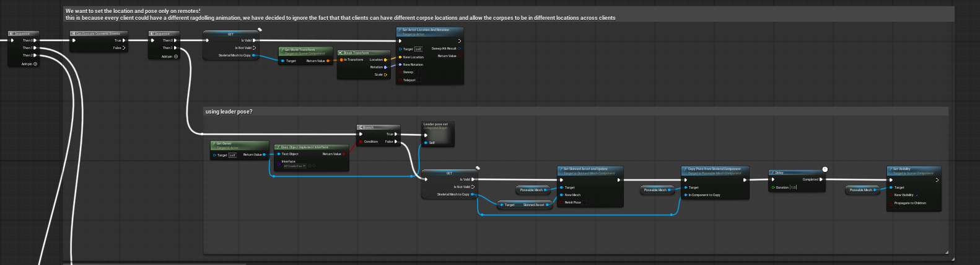The height and width of the screenshot is (265, 980).
Task: Click the Location output pin on Break Transform
Action: coord(385,60)
